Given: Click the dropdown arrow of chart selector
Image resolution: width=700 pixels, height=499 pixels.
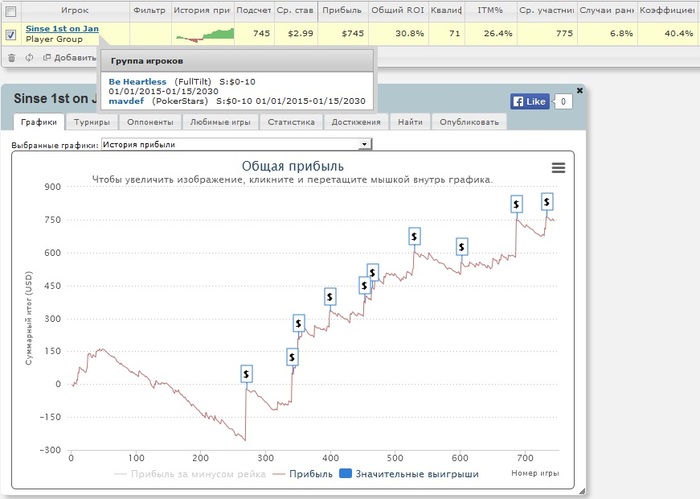Looking at the screenshot, I should [365, 144].
